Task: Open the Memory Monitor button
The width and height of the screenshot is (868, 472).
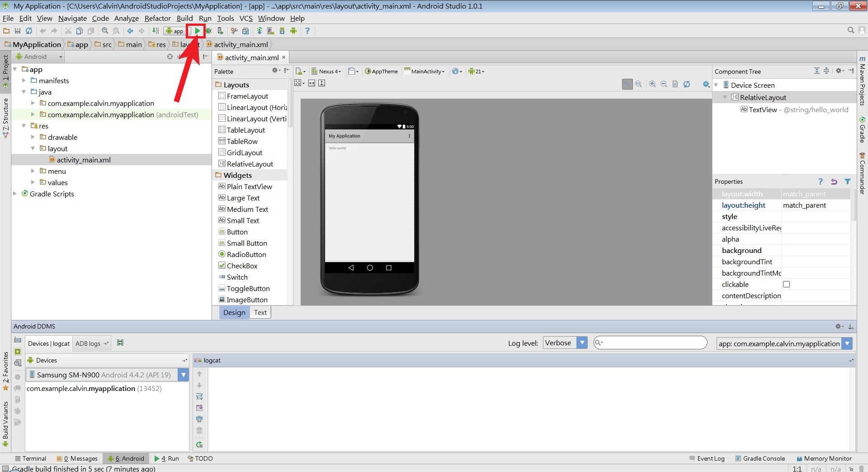Action: click(824, 458)
